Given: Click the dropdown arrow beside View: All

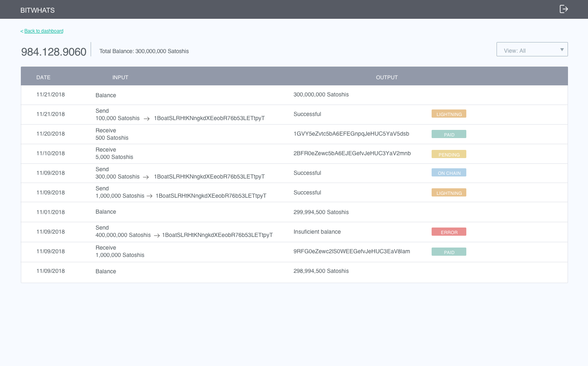Looking at the screenshot, I should pyautogui.click(x=562, y=49).
